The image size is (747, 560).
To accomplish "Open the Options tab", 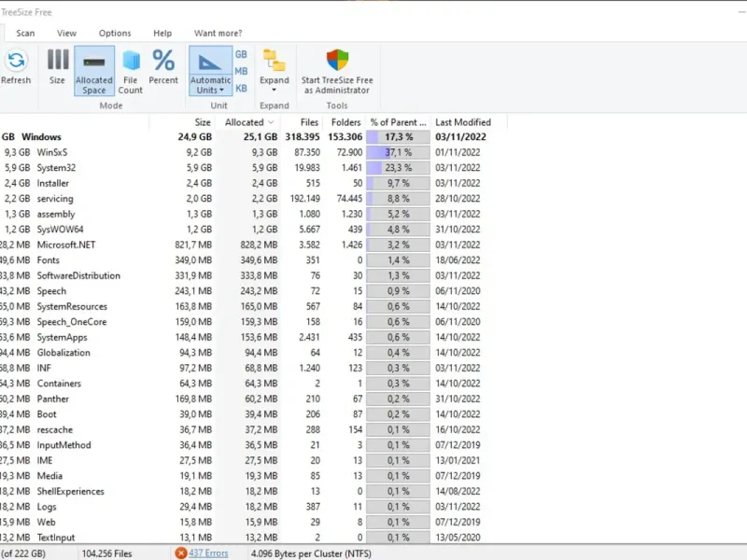I will [x=115, y=34].
